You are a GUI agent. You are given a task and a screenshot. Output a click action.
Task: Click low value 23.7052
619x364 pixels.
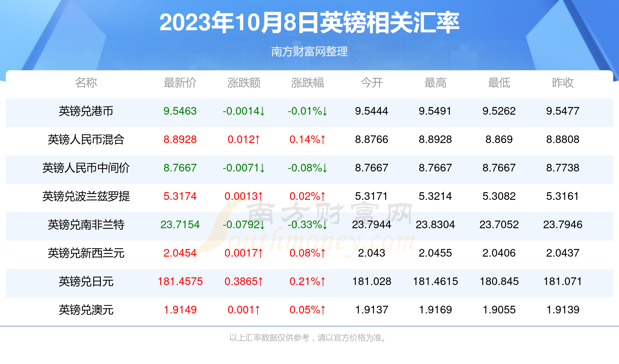[x=499, y=225]
